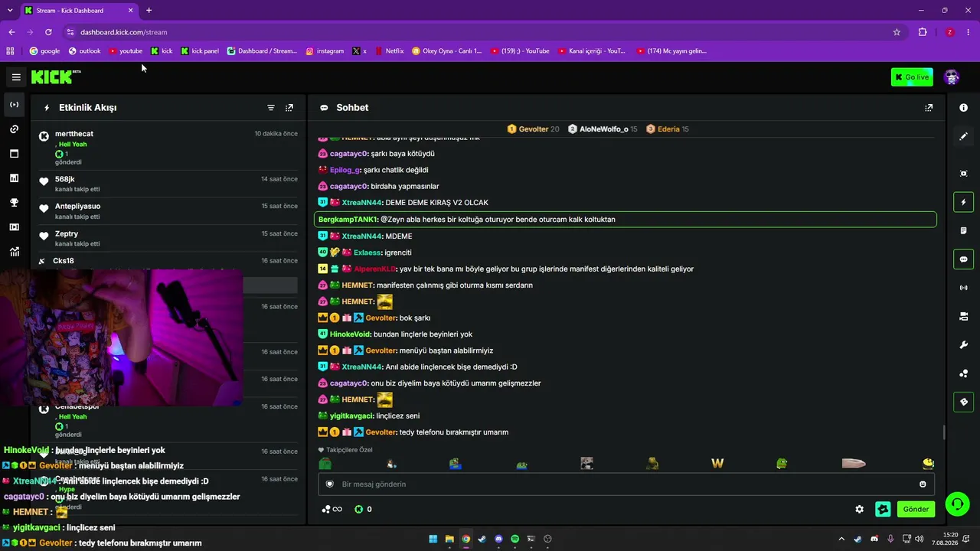Click the pencil edit icon in right sidebar
This screenshot has height=551, width=980.
963,136
